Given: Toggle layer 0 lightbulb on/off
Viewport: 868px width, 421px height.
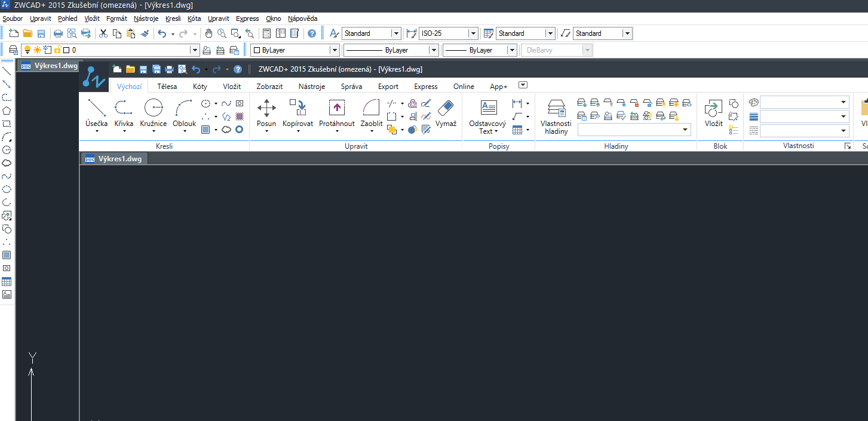Looking at the screenshot, I should pyautogui.click(x=27, y=50).
